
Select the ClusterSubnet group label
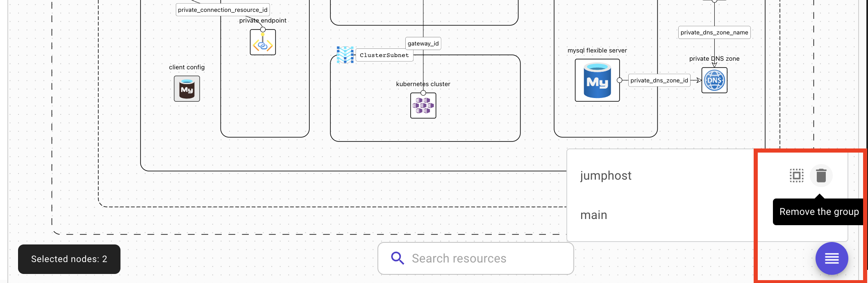click(x=384, y=55)
